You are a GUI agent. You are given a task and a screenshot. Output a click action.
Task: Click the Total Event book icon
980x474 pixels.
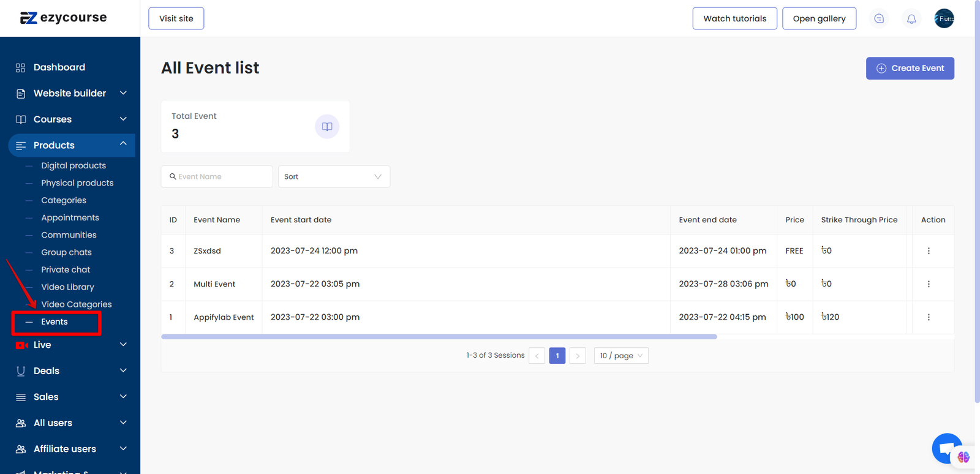click(327, 127)
